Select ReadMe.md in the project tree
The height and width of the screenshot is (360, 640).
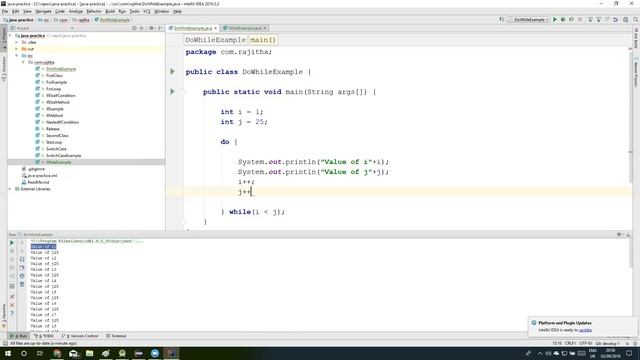[38, 182]
